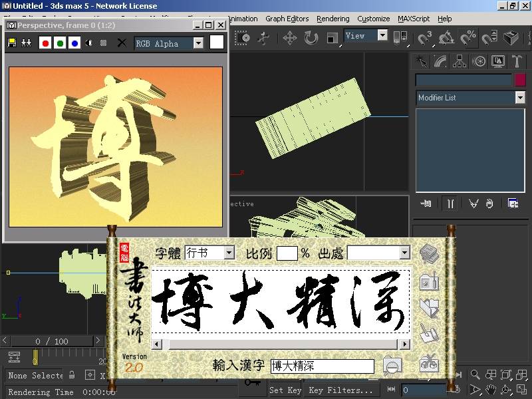Switch to the Motion panel tab
The width and height of the screenshot is (532, 399).
(479, 61)
